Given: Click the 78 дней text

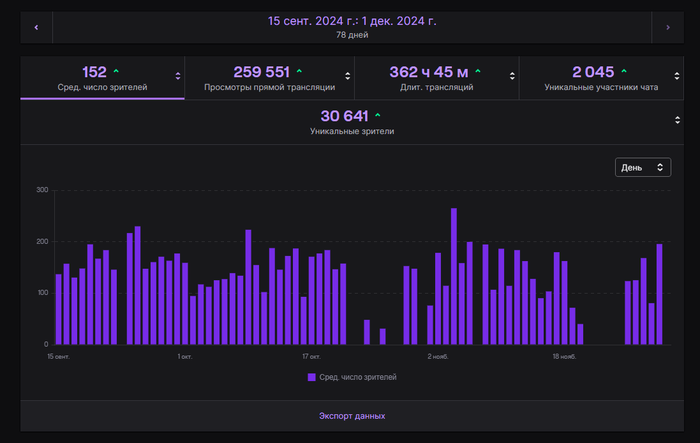Looking at the screenshot, I should click(x=352, y=35).
